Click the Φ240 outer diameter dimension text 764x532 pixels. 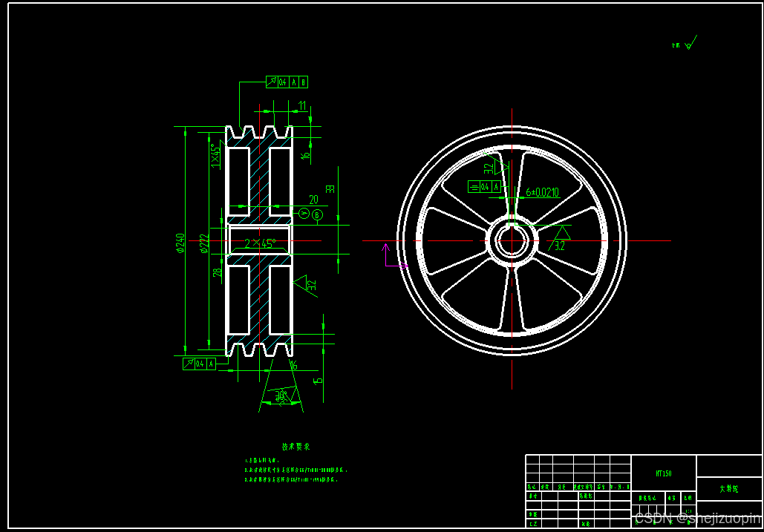(x=180, y=243)
